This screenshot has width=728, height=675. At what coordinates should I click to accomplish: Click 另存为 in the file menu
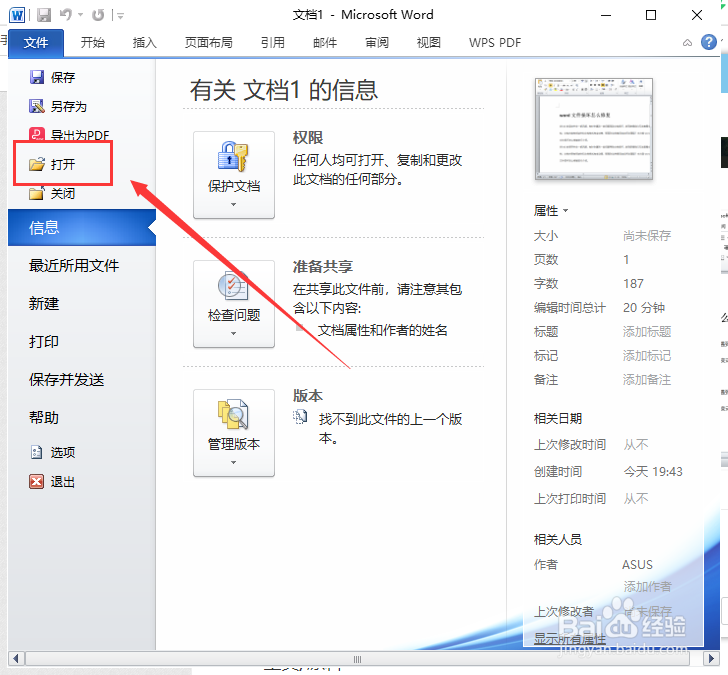point(69,106)
